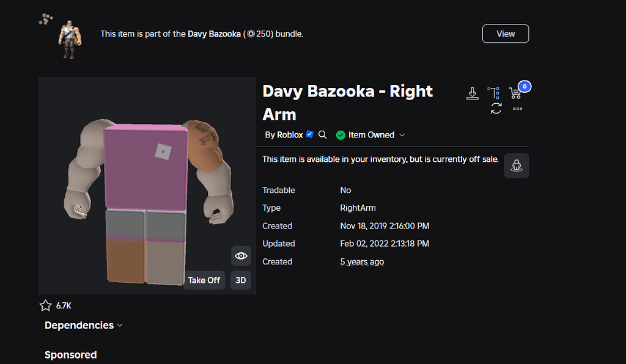The image size is (626, 364).
Task: Click the green Item Owned checkmark
Action: coord(341,134)
